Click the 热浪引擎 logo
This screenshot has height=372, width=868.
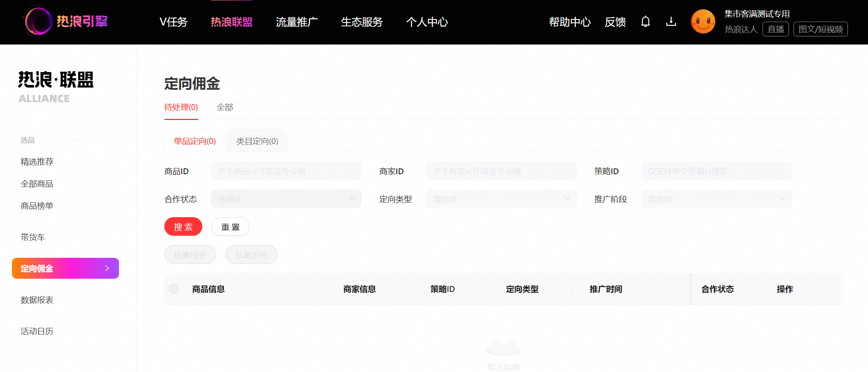point(65,21)
